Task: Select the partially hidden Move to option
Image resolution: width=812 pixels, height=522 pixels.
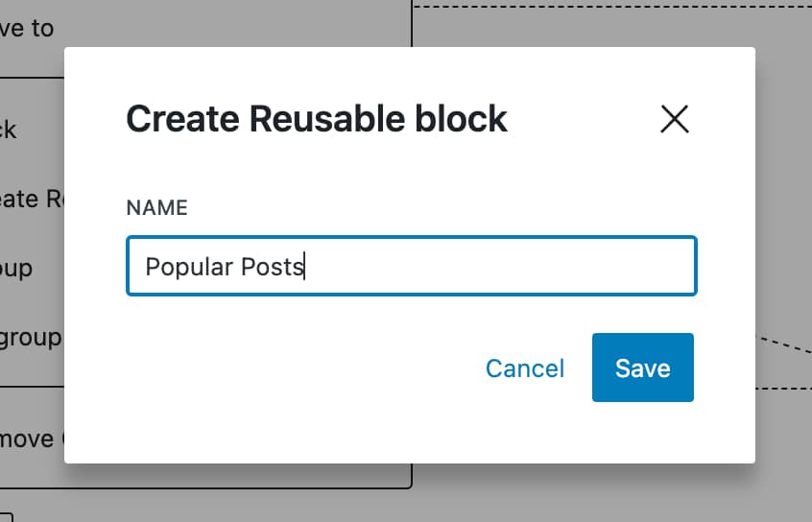Action: (29, 29)
